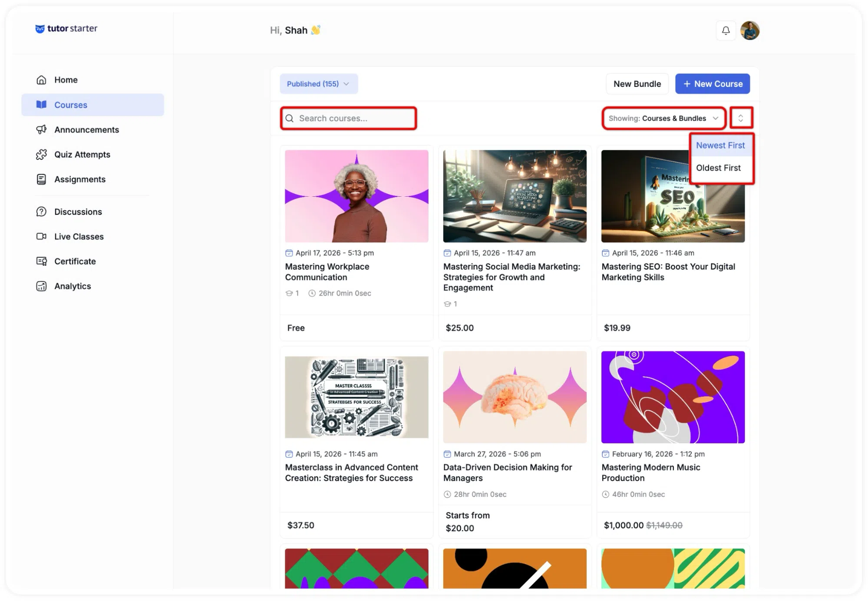Click the $19.99 price
Screen dimensions: 868x601
point(617,328)
